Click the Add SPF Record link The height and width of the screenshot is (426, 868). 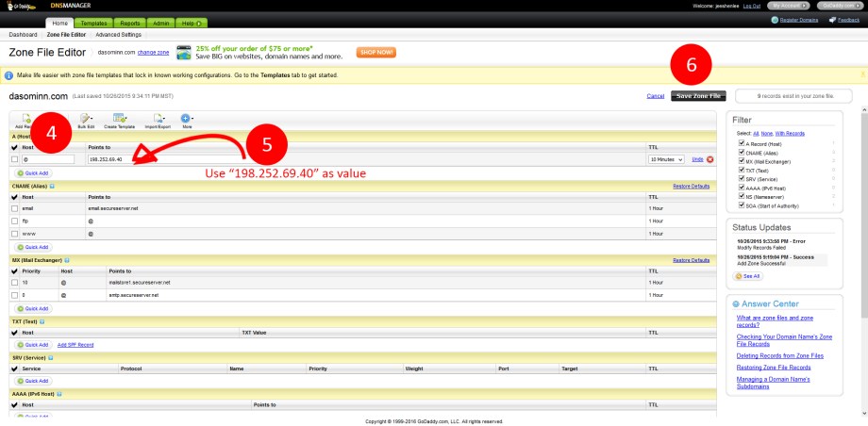[x=75, y=345]
